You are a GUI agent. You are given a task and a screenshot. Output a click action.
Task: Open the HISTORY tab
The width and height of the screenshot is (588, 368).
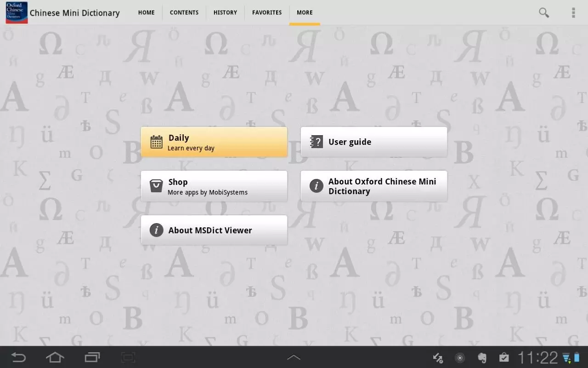(225, 12)
